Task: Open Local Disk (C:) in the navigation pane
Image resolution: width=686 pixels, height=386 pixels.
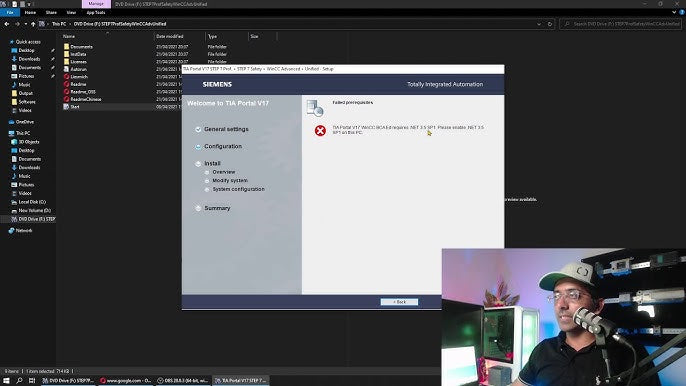Action: coord(32,202)
